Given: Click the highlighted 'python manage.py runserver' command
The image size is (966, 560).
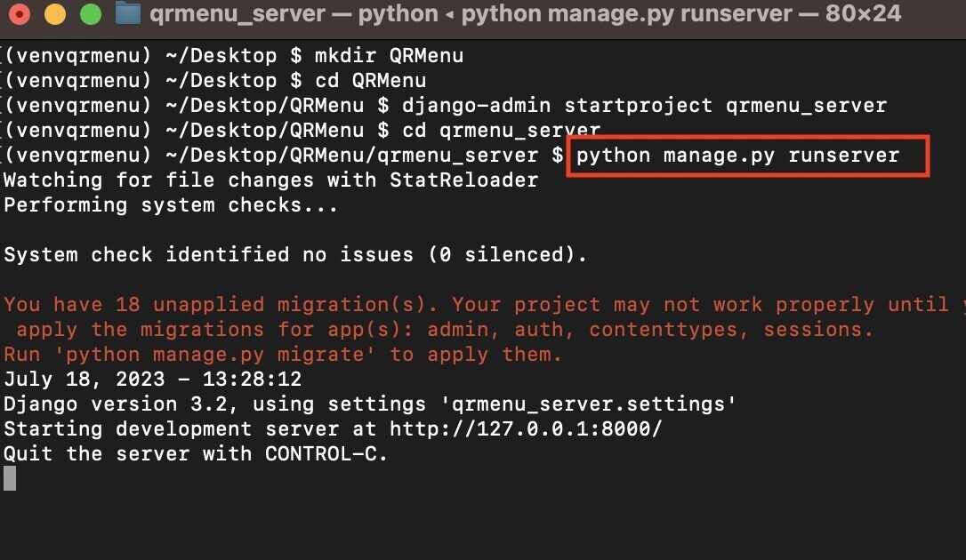Looking at the screenshot, I should (x=738, y=155).
